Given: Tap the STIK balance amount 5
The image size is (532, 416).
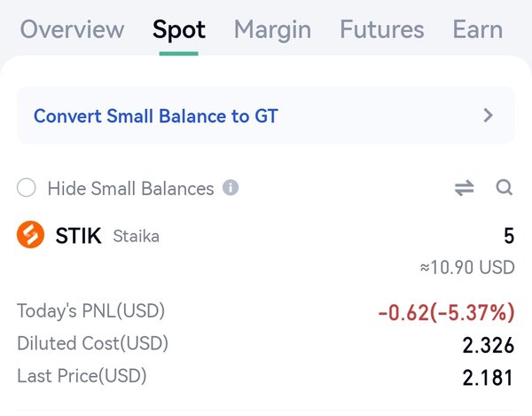Looking at the screenshot, I should point(509,236).
